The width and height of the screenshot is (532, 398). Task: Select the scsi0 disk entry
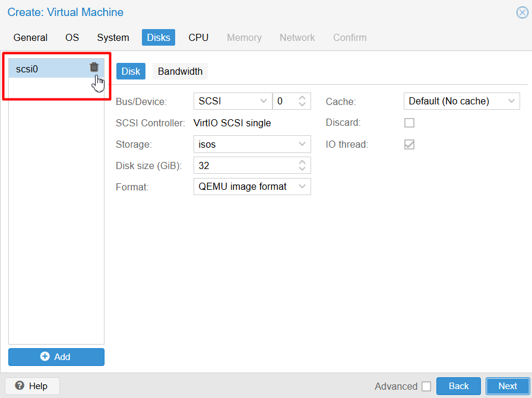tap(56, 68)
